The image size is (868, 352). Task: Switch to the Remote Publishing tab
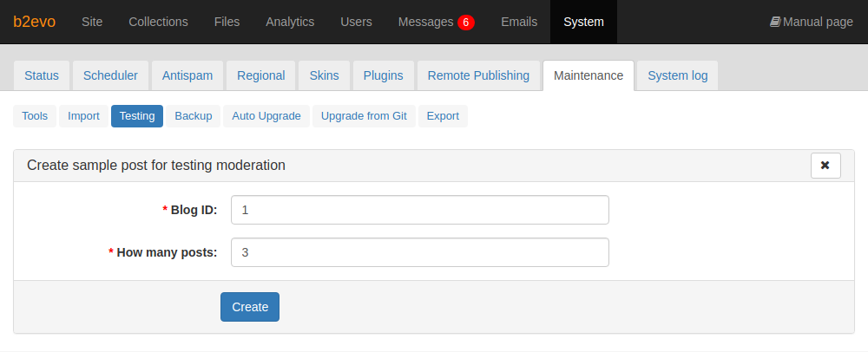[x=478, y=75]
